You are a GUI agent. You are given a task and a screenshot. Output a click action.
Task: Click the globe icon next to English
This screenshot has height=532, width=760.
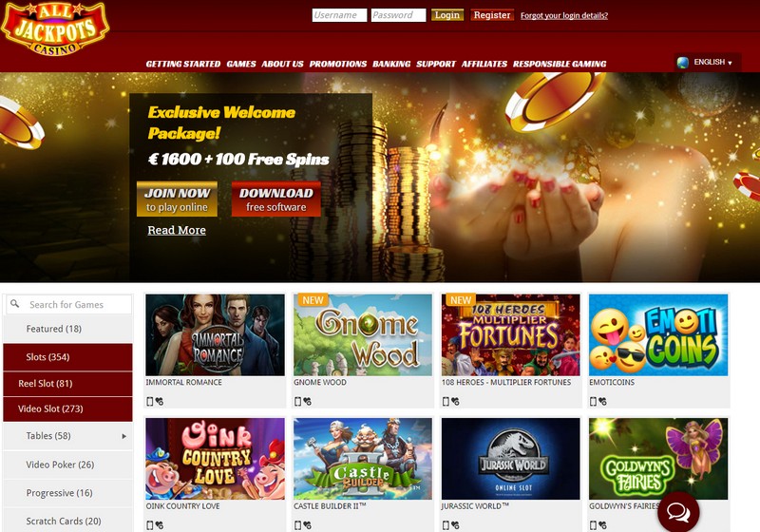[682, 63]
